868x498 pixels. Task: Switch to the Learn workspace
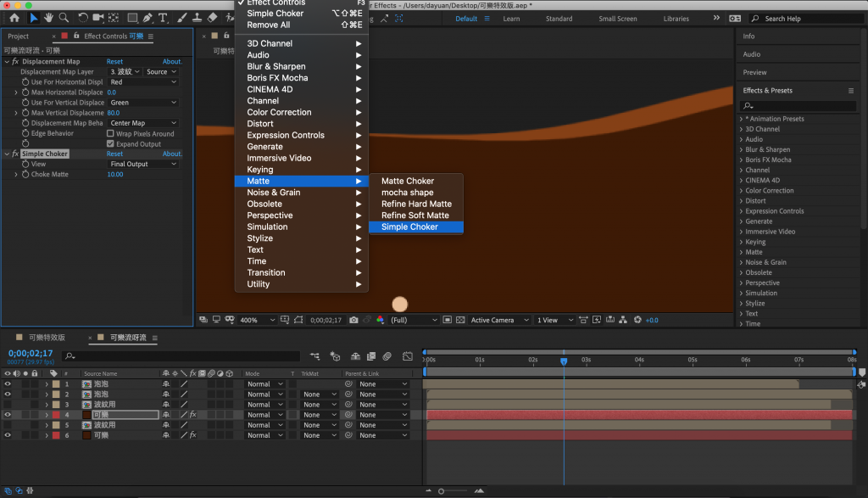click(x=511, y=19)
